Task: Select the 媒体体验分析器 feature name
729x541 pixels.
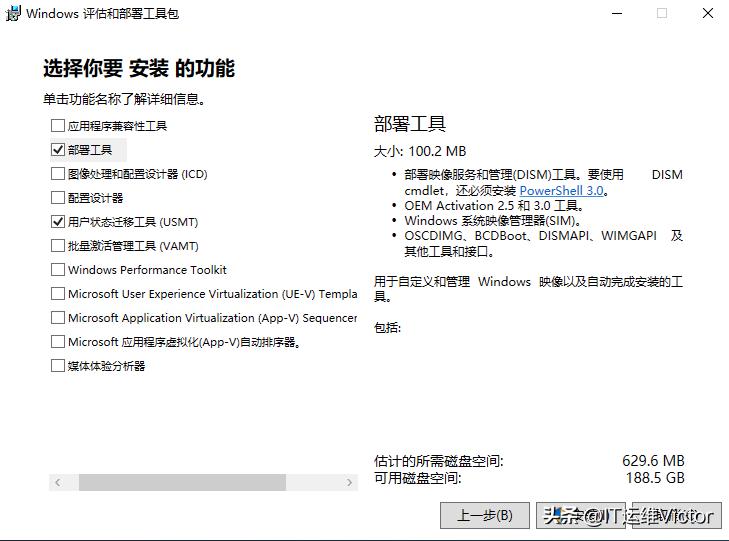Action: pyautogui.click(x=106, y=366)
